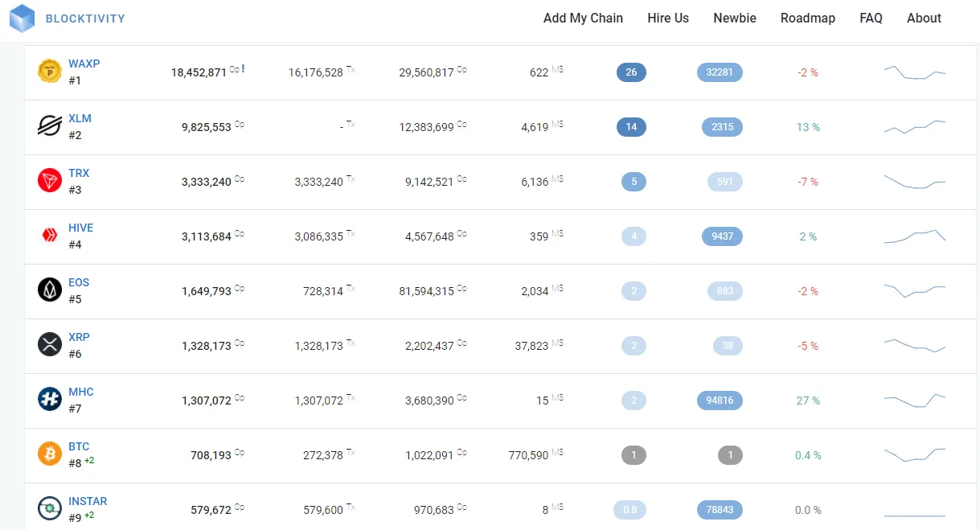The image size is (980, 530).
Task: Open the XRP chain link
Action: [x=79, y=337]
